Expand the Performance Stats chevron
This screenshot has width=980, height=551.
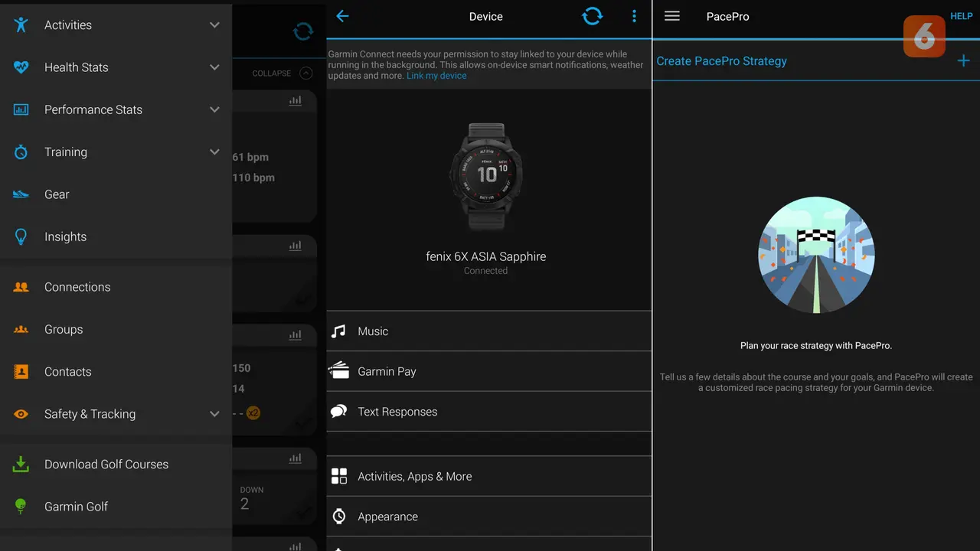(214, 109)
